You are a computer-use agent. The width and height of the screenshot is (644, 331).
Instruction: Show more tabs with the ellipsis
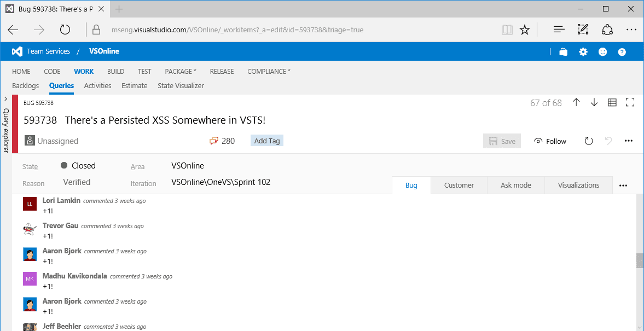pos(623,185)
